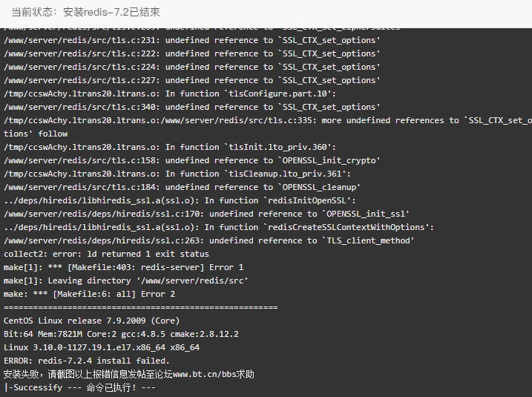
Task: Click the Linux 3.10.0-1127 kernel line
Action: point(102,347)
